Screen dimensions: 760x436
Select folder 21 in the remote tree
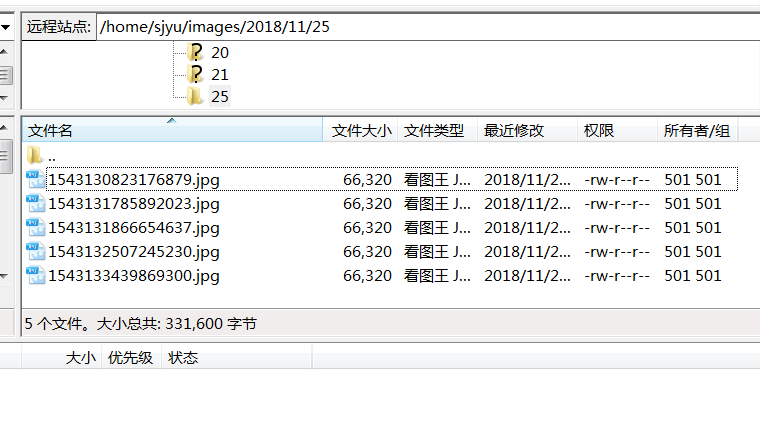pos(220,75)
